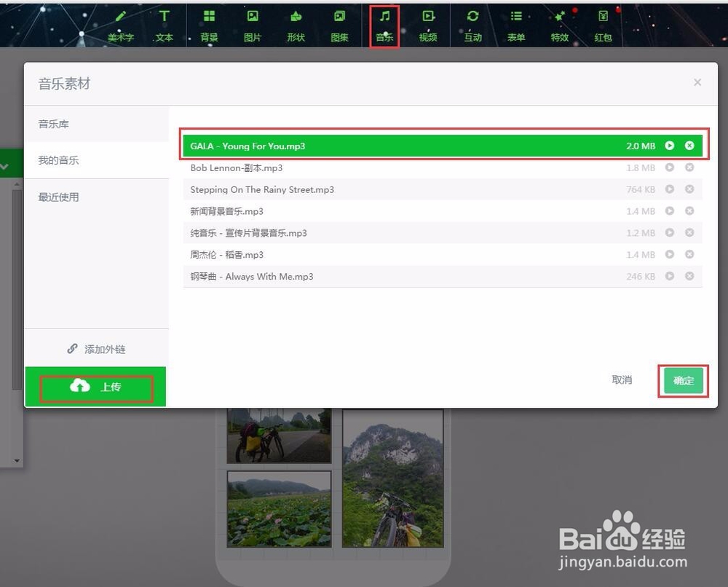Select Stepping On The Rainy Street.mp3
This screenshot has width=728, height=587.
coord(443,189)
